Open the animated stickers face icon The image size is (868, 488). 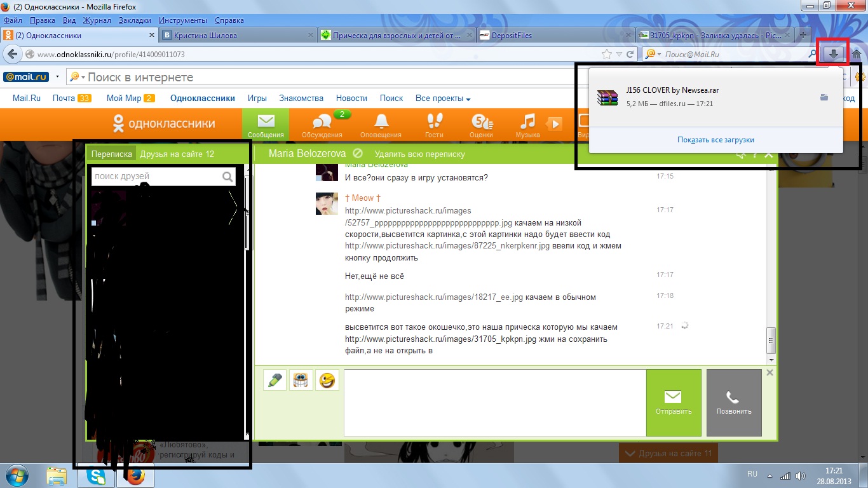[301, 381]
